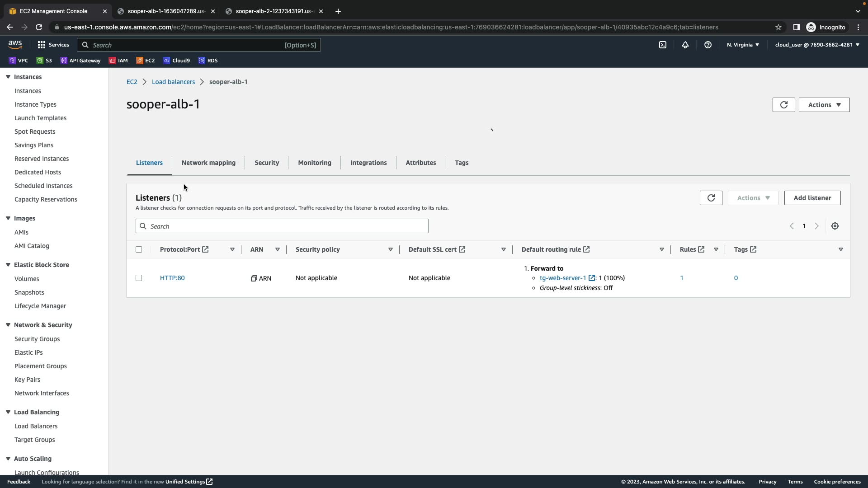This screenshot has height=488, width=868.
Task: Select the HTTP:80 listener checkbox
Action: pos(139,278)
